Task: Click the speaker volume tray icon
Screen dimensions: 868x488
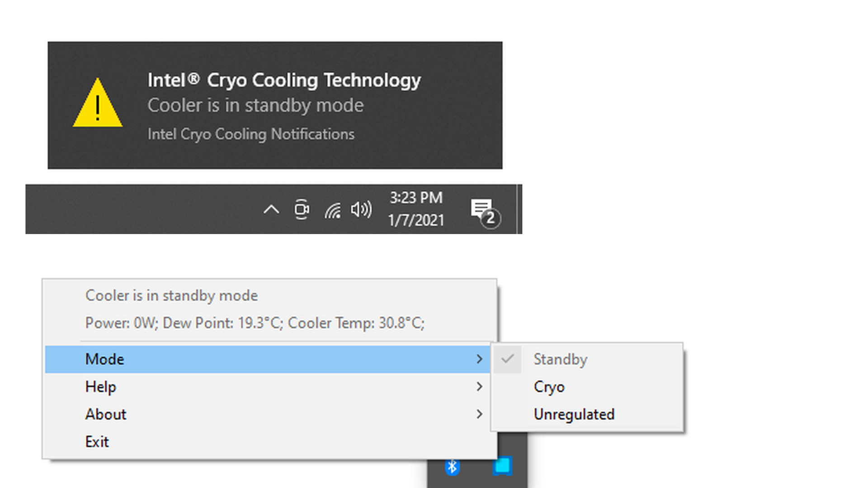Action: pyautogui.click(x=361, y=209)
